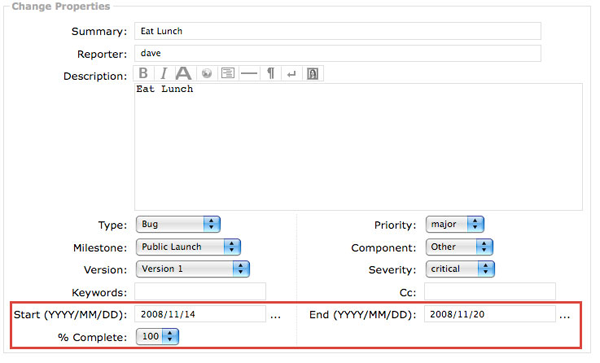600x363 pixels.
Task: Click inside the Description text area
Action: (358, 147)
